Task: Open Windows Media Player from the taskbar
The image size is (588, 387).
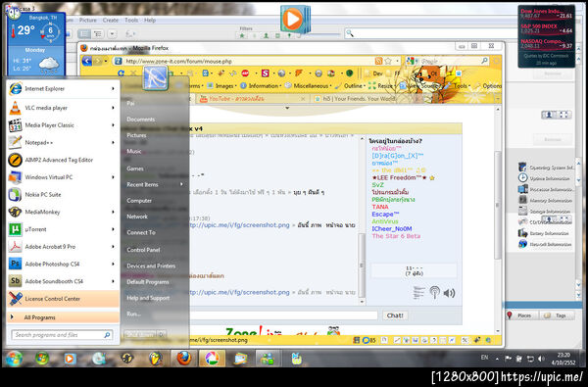Action: pyautogui.click(x=70, y=359)
